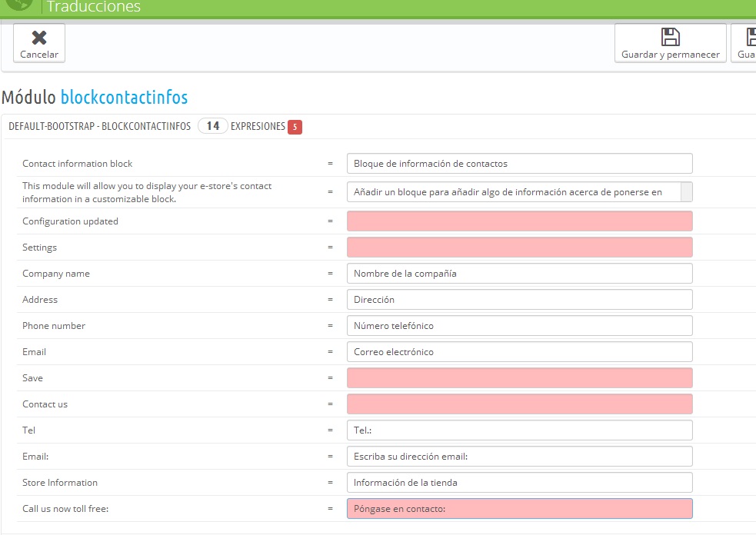This screenshot has height=535, width=756.
Task: Click the empty Settings translation field
Action: click(x=520, y=248)
